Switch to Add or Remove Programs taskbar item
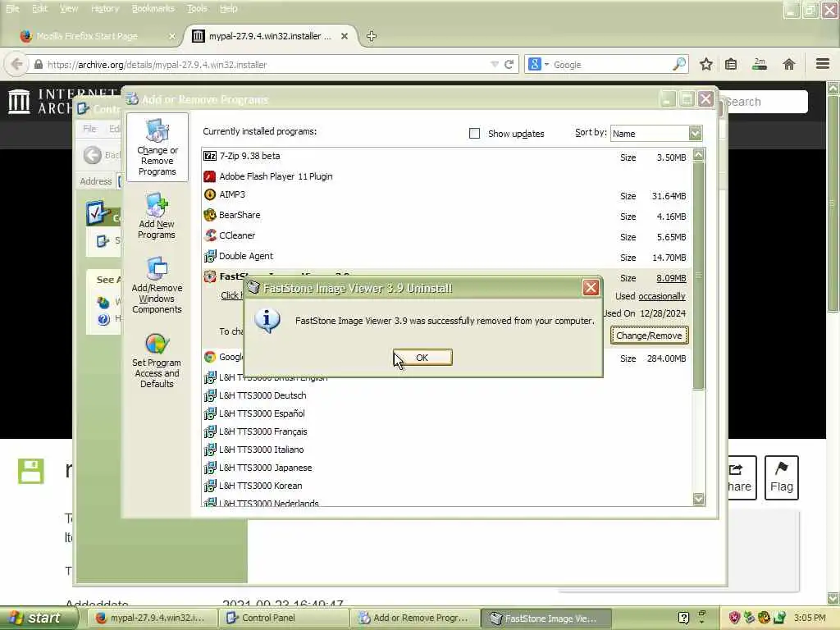840x630 pixels. (x=414, y=618)
